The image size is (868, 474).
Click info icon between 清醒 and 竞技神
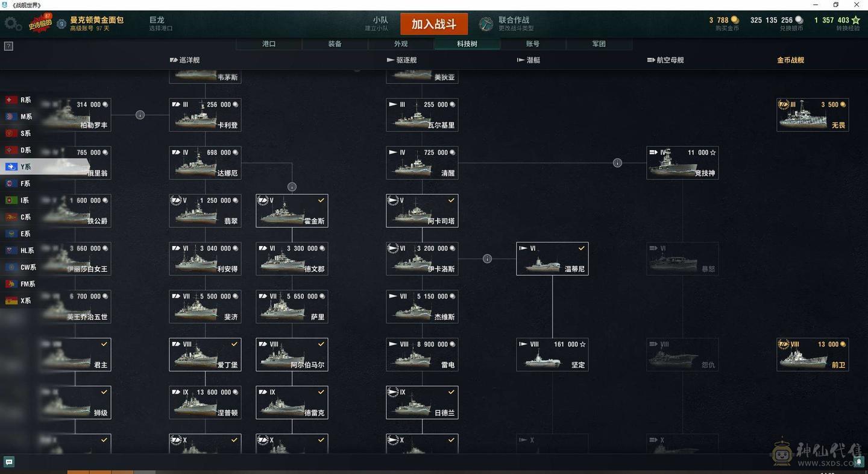pos(617,163)
